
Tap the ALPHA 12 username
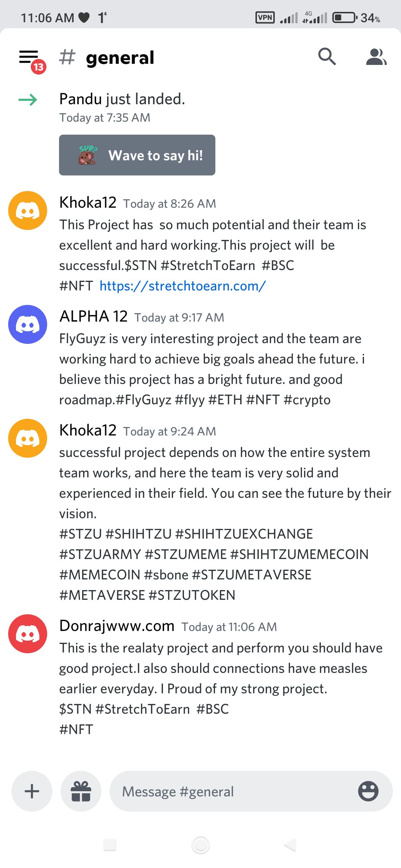click(94, 316)
